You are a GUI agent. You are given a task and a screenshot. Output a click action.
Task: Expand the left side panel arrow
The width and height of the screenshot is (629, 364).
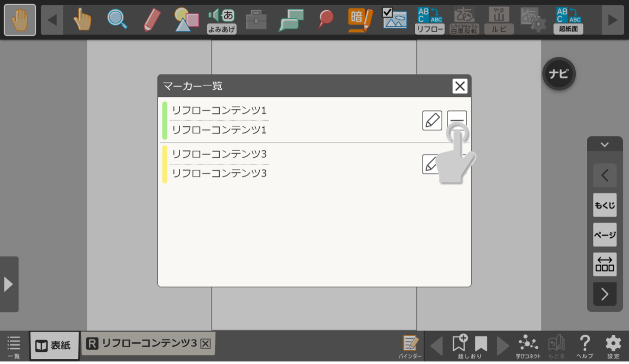pos(9,284)
